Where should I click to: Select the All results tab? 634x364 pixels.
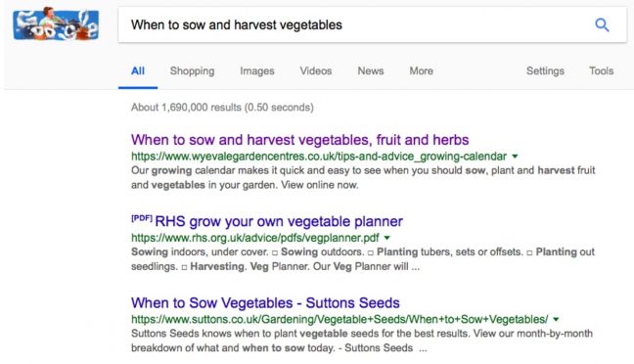138,70
